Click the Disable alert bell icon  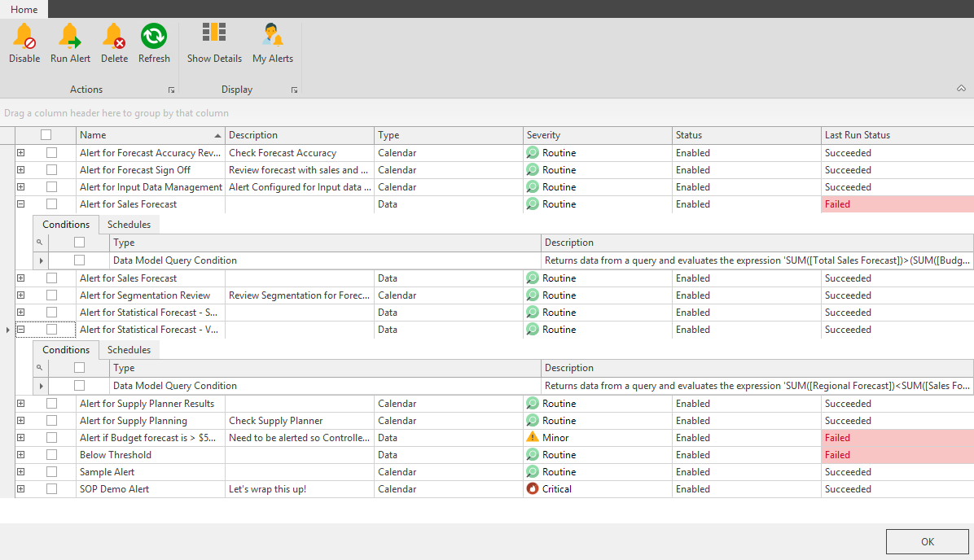point(24,36)
